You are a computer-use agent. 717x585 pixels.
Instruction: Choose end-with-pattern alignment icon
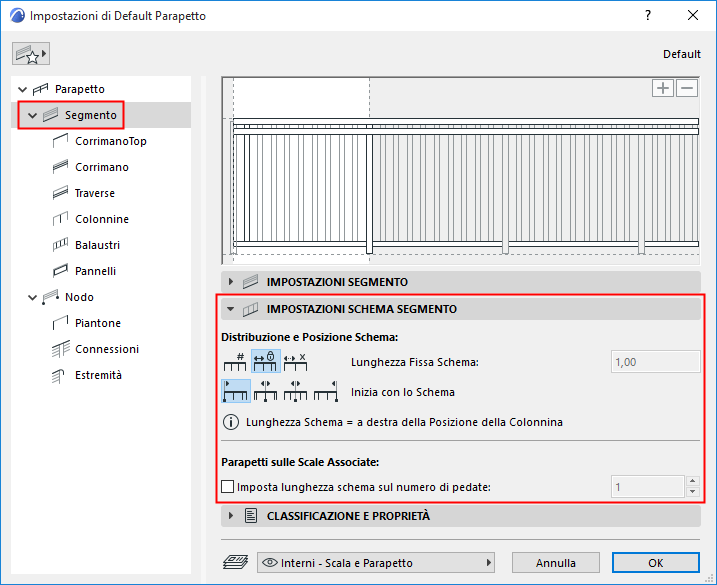[x=326, y=391]
